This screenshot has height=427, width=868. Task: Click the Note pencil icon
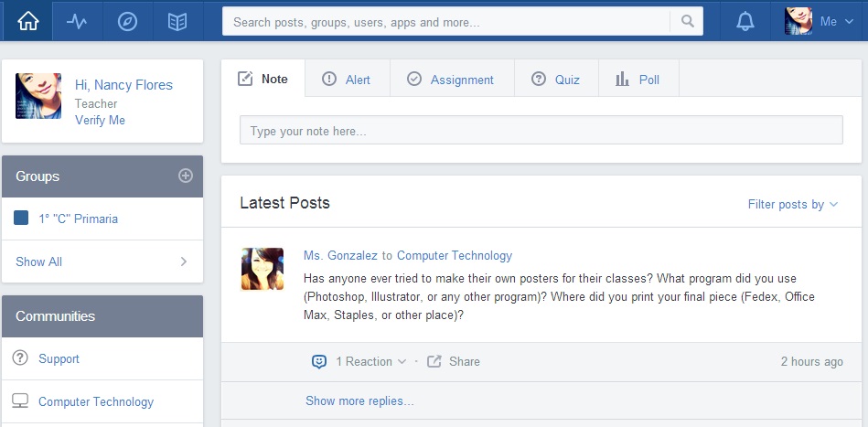click(x=245, y=80)
